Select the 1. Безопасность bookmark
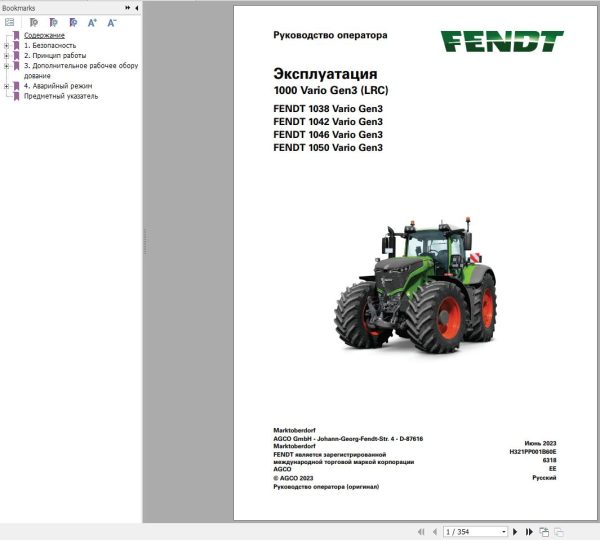The width and height of the screenshot is (600, 540). point(50,46)
